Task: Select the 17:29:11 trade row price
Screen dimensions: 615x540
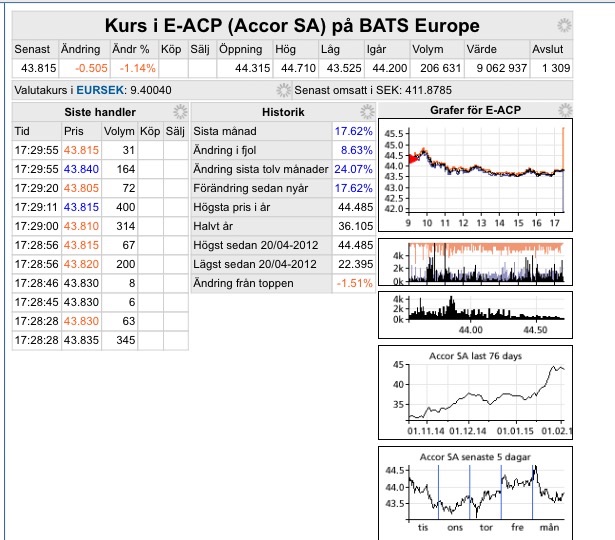Action: point(81,207)
